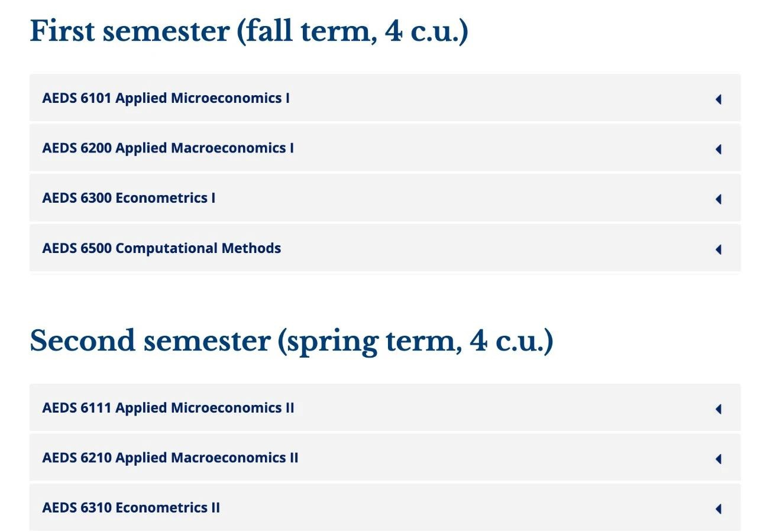
Task: Click the arrow beside Applied Macroeconomics I
Action: click(x=719, y=150)
